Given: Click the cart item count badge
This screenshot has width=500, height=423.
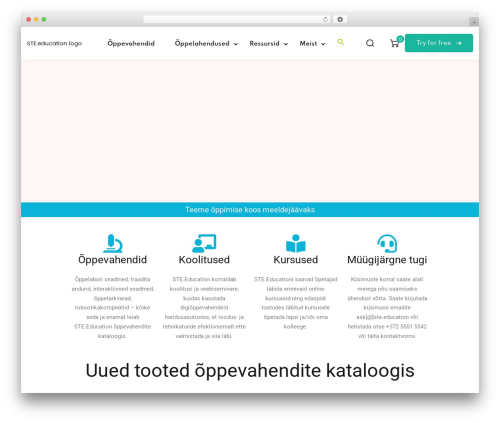Looking at the screenshot, I should [x=400, y=39].
